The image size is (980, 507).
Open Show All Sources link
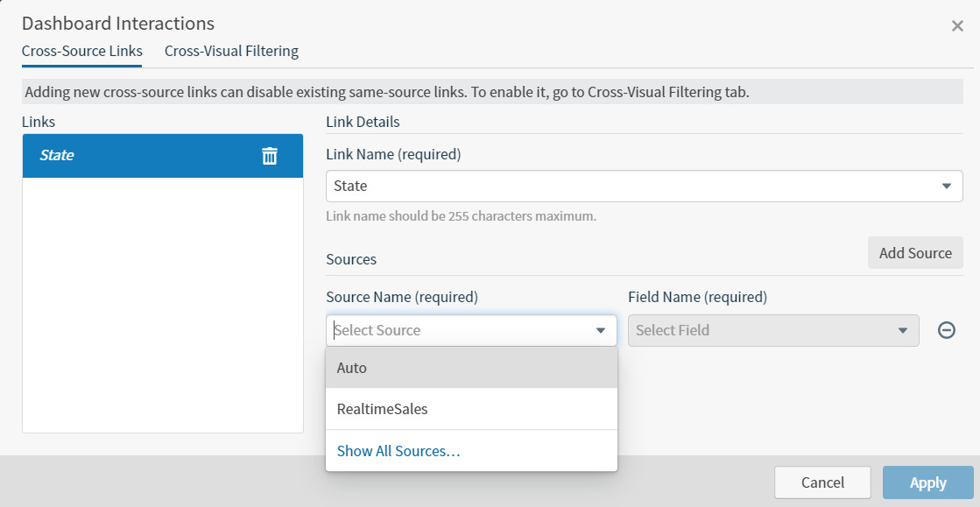pyautogui.click(x=398, y=451)
